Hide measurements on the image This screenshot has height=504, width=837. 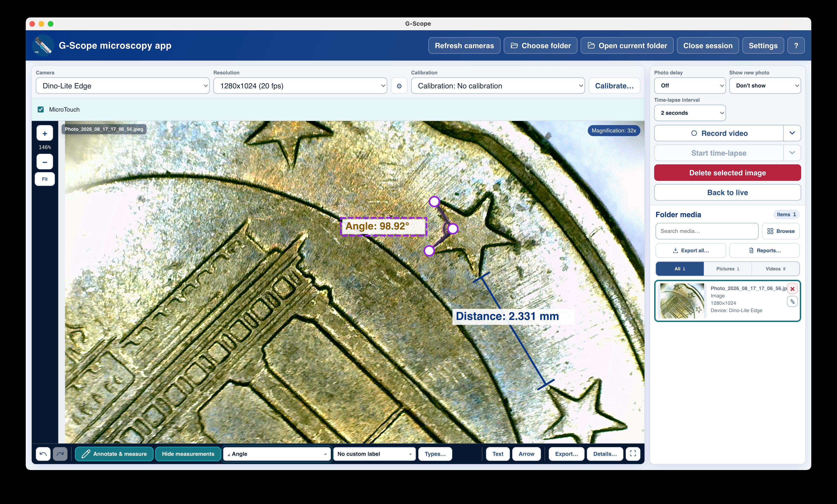pos(188,454)
